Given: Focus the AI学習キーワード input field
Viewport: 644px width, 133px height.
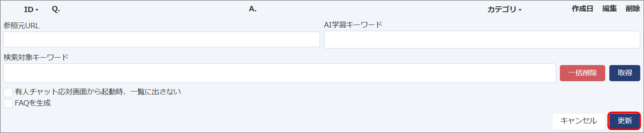Looking at the screenshot, I should pos(482,40).
